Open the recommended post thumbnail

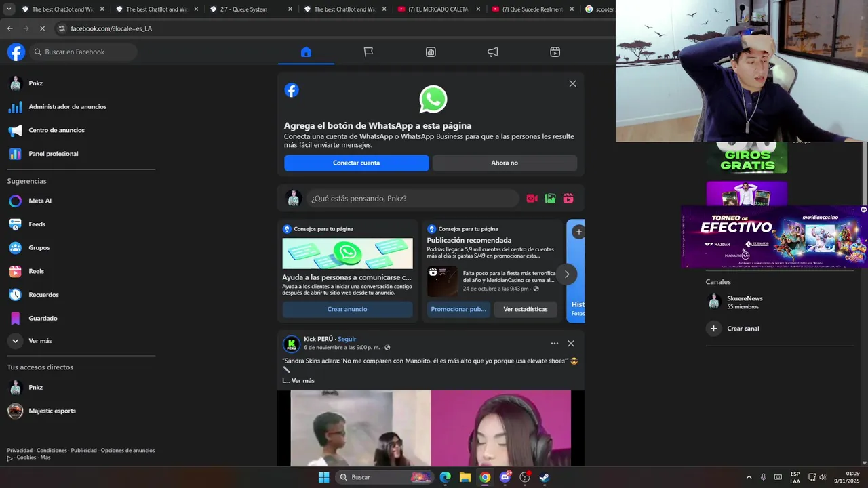click(x=443, y=281)
